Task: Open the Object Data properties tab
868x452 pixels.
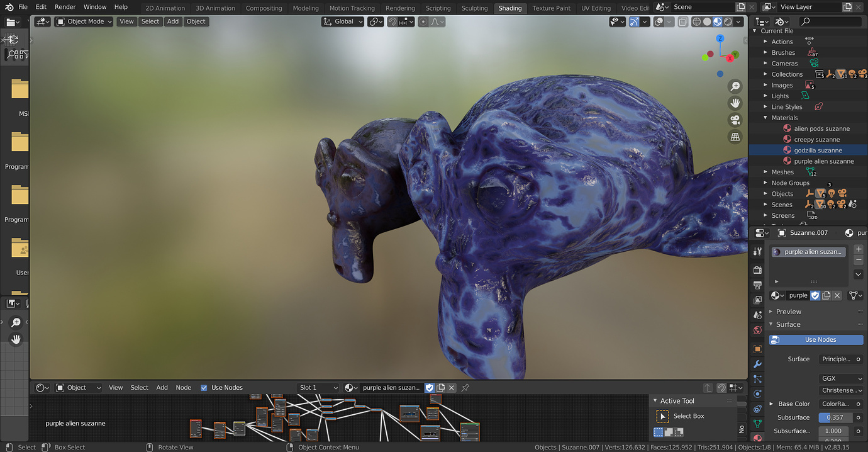Action: pyautogui.click(x=757, y=424)
